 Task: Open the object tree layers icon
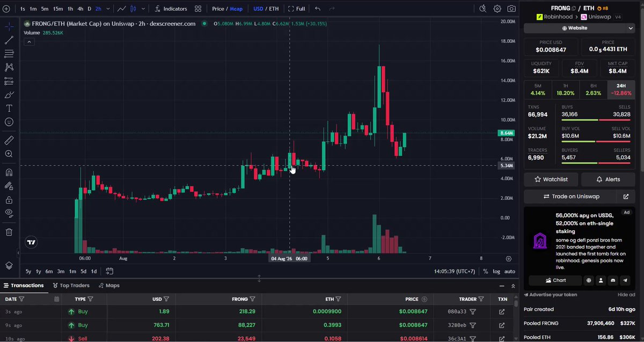[x=9, y=266]
